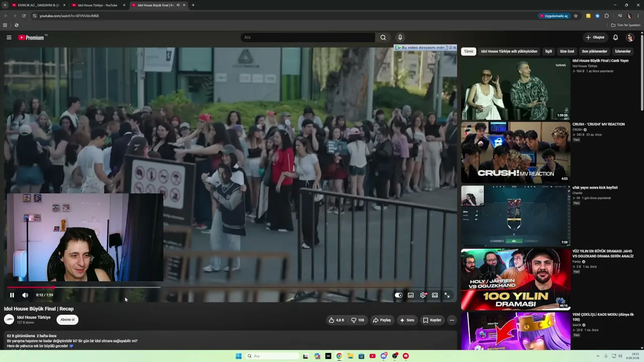644x362 pixels.
Task: Open 'ufak yayın sonra kick keyfisi!' video title
Action: 595,188
